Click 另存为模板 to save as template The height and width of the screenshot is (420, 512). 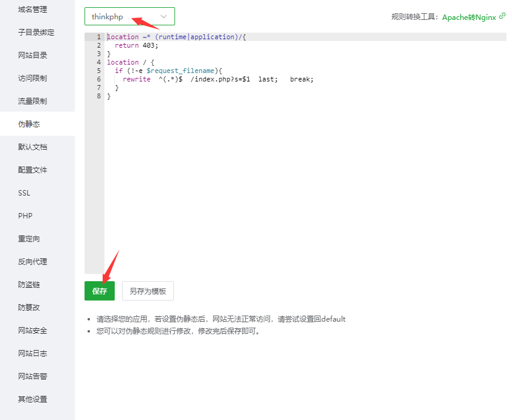tap(147, 290)
